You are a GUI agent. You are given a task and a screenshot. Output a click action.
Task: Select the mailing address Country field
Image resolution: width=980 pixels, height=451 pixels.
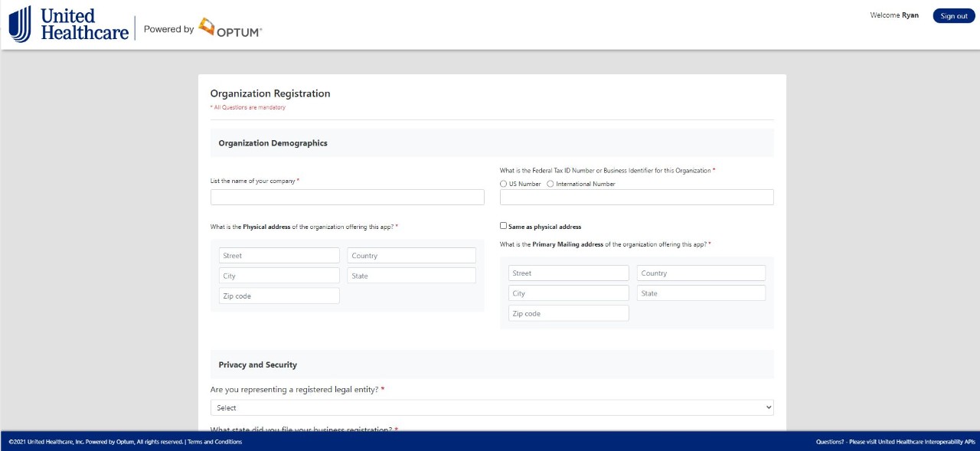pos(701,273)
